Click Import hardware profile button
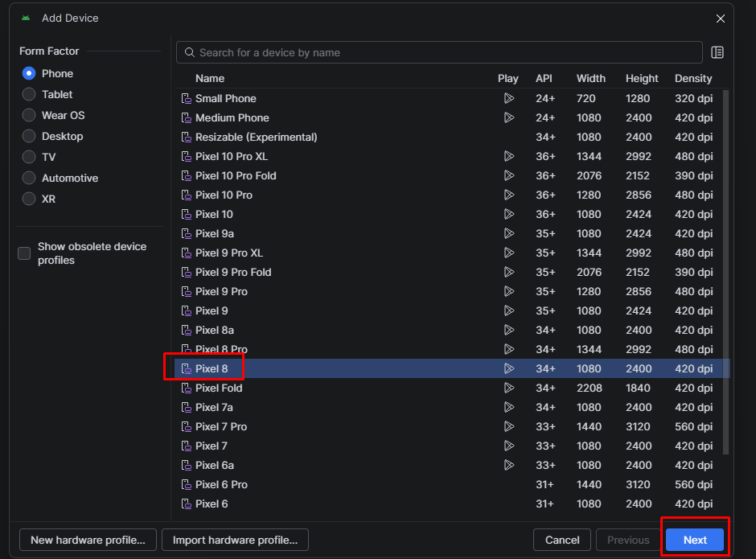 pyautogui.click(x=235, y=540)
